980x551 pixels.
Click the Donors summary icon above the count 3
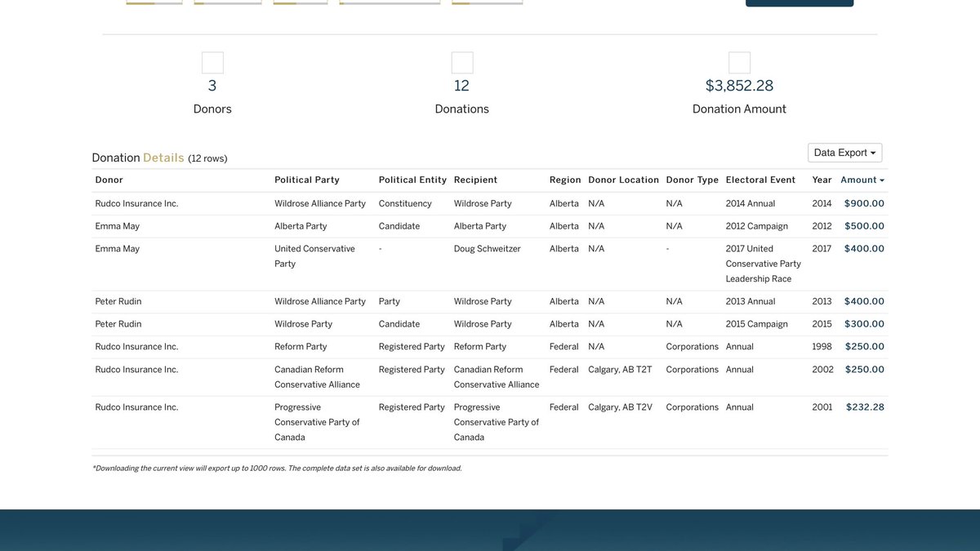(x=212, y=60)
